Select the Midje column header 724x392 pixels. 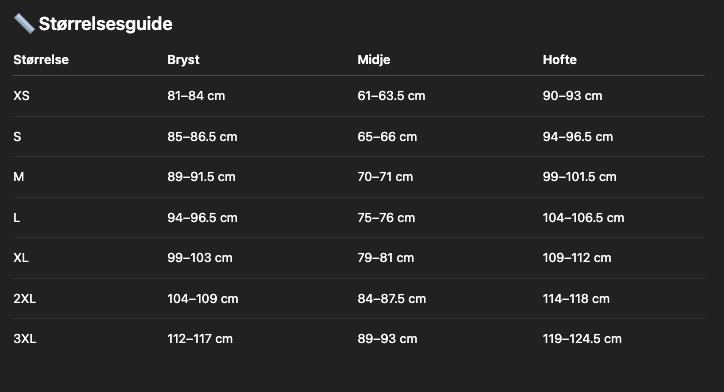point(374,60)
